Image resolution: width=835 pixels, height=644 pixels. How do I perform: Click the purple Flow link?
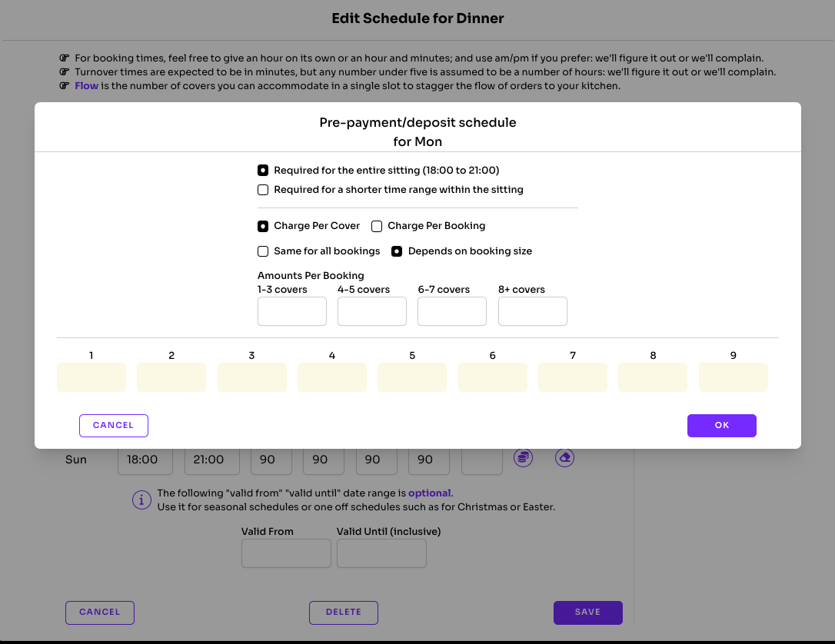(x=86, y=86)
